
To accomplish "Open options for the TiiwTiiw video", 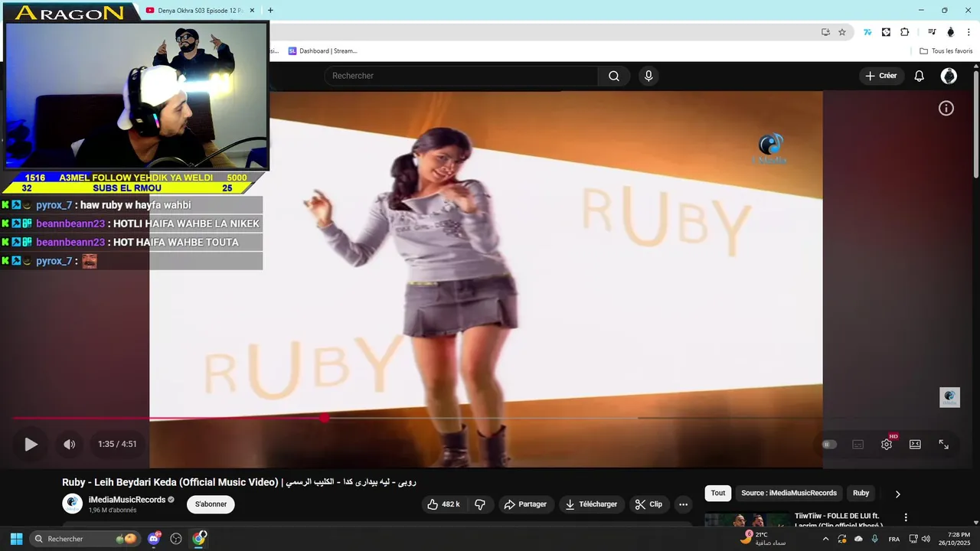I will [906, 518].
